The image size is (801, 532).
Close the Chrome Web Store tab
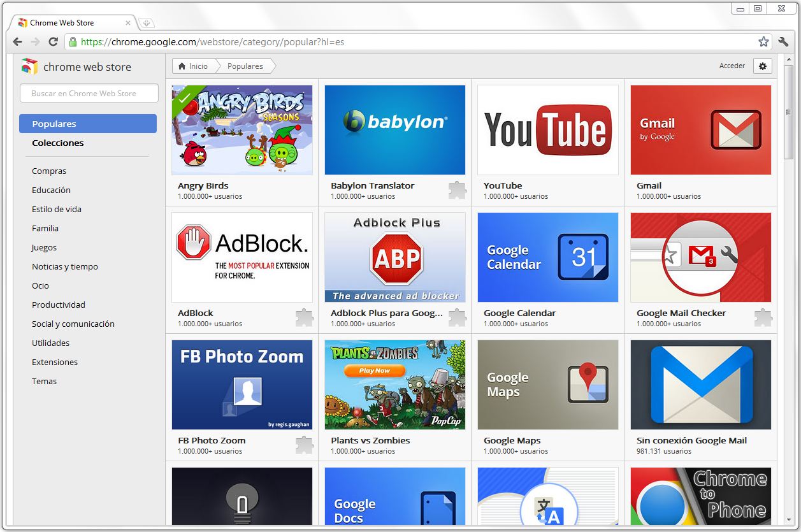pyautogui.click(x=128, y=23)
